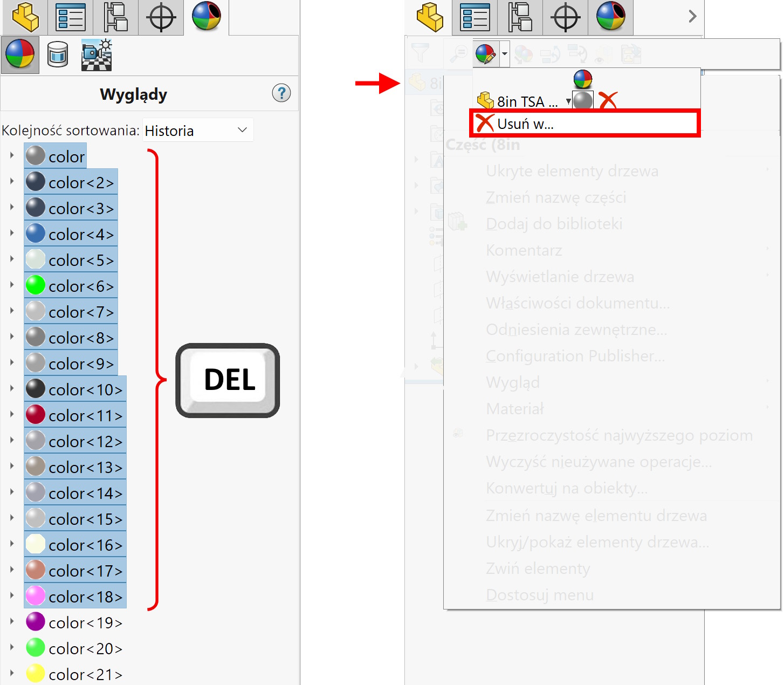This screenshot has height=685, width=784.
Task: Show scene, lights and cameras view
Action: [97, 54]
